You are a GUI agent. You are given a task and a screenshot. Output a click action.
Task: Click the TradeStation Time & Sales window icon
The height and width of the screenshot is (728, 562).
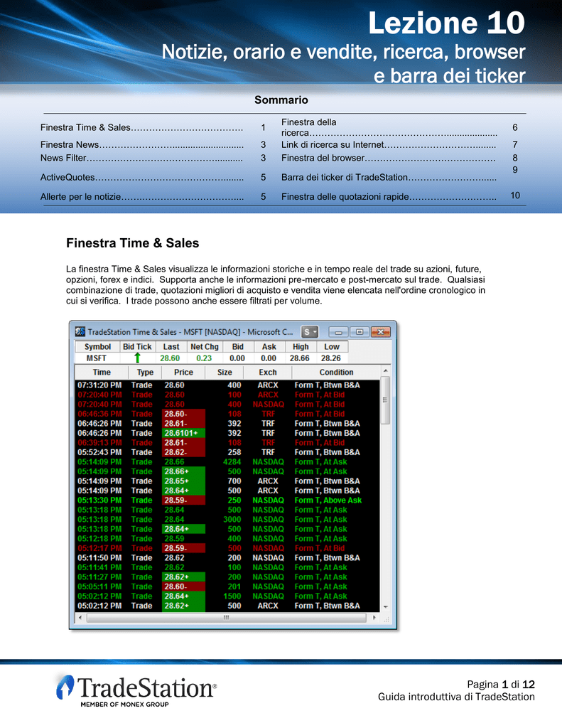pos(80,331)
